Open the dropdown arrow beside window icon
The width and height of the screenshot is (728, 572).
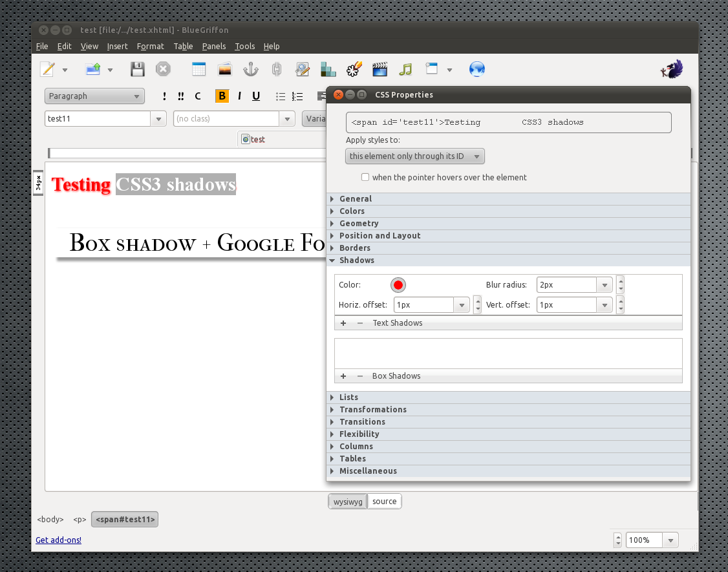(x=449, y=70)
